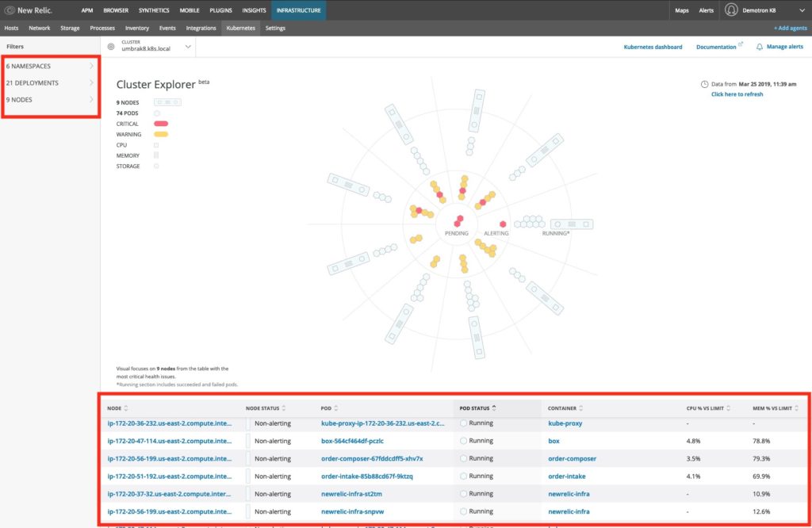The width and height of the screenshot is (812, 528).
Task: Click the WARNING yellow legend swatch
Action: pyautogui.click(x=161, y=134)
